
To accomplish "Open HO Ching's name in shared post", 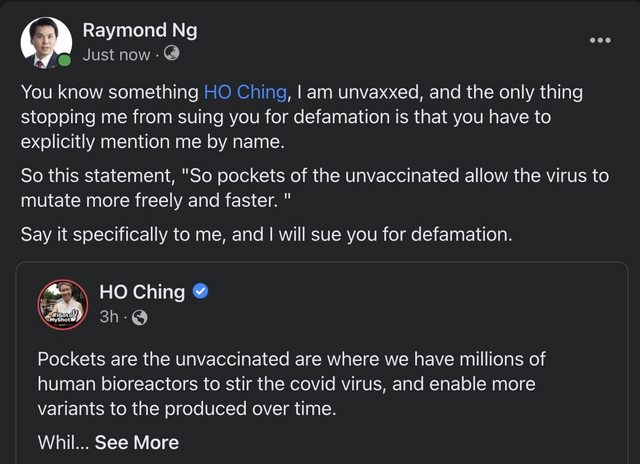I will coord(142,292).
